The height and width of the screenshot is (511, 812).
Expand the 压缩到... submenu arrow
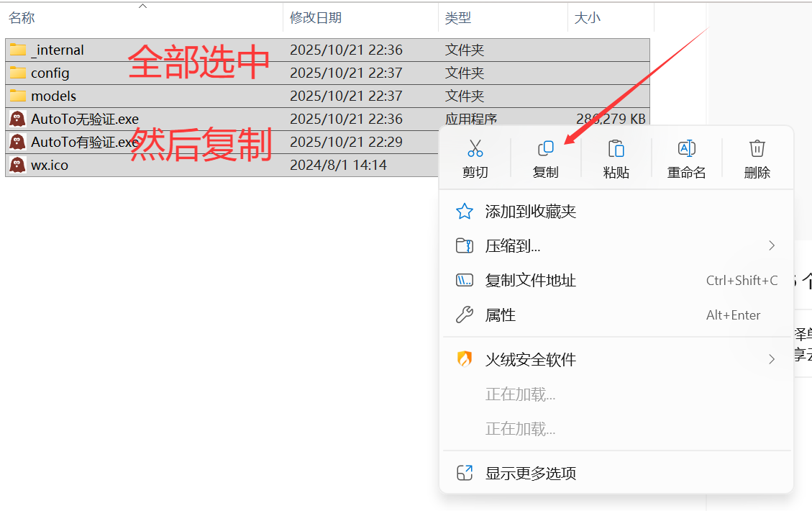coord(772,246)
